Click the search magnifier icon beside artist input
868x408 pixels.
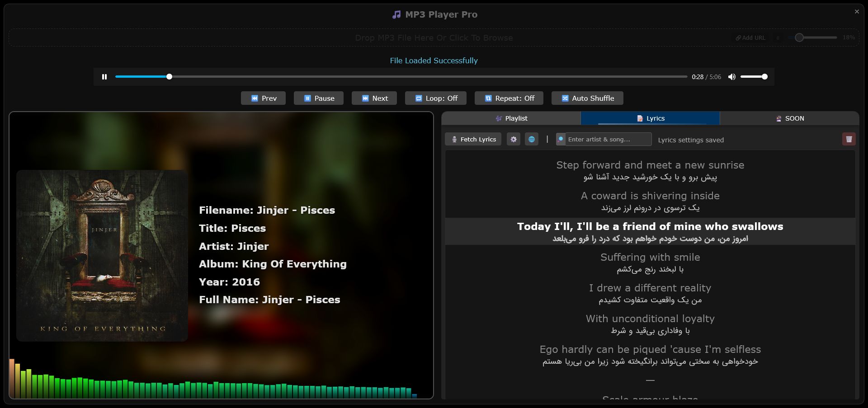[561, 139]
